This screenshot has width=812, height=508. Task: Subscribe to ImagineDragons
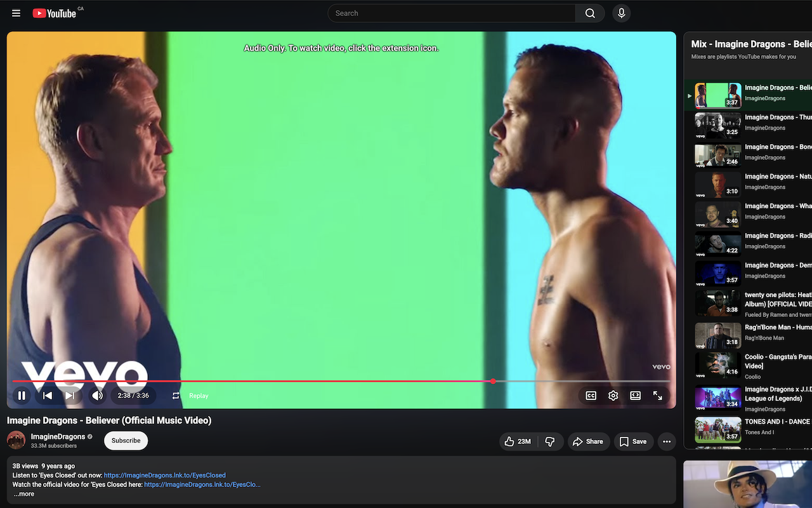[126, 441]
